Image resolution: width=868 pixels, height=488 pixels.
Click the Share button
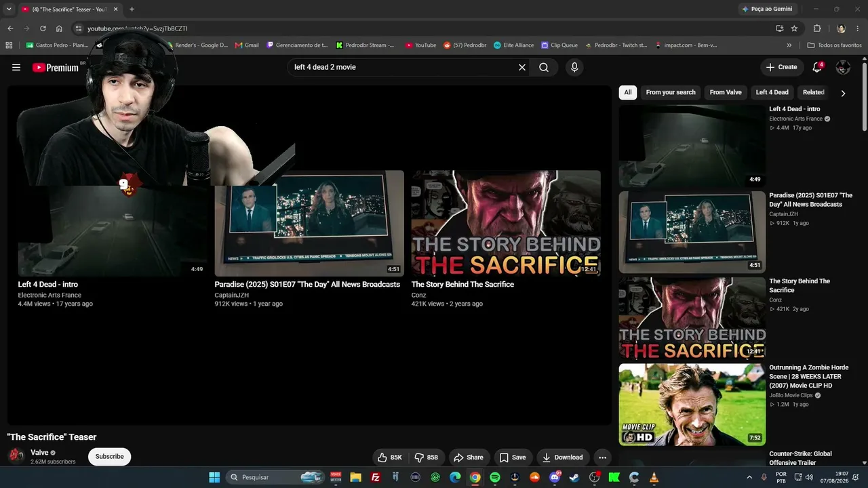point(469,457)
